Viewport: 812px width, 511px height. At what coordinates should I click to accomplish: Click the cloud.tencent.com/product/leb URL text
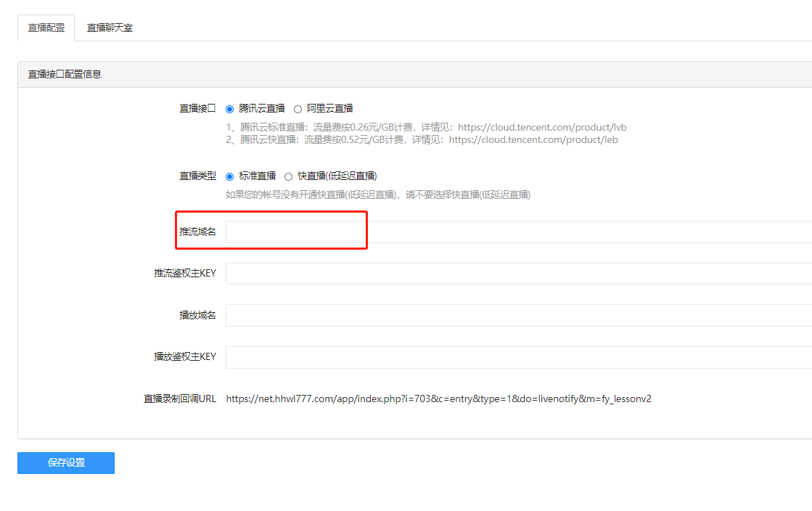coord(533,140)
